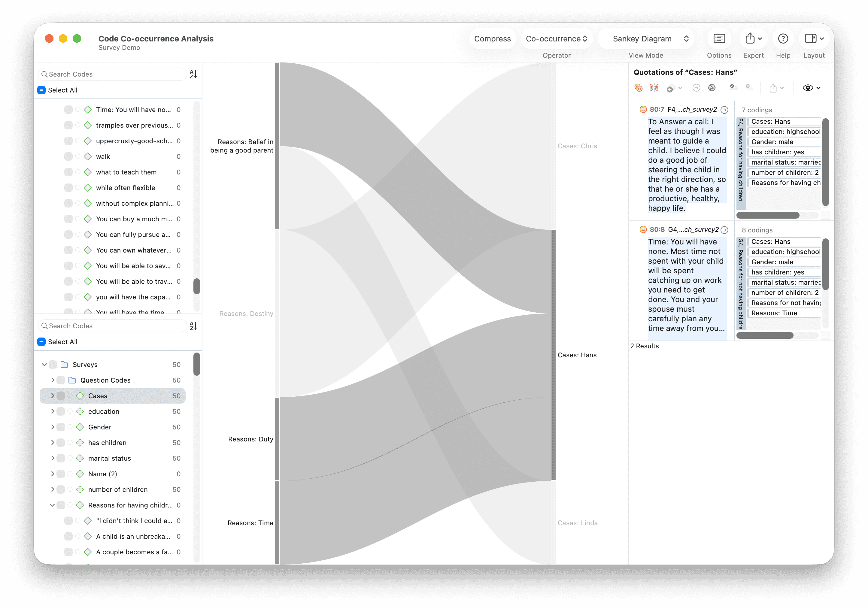Click the 'Cases: Hans' Sankey node label
The image size is (868, 609).
577,355
